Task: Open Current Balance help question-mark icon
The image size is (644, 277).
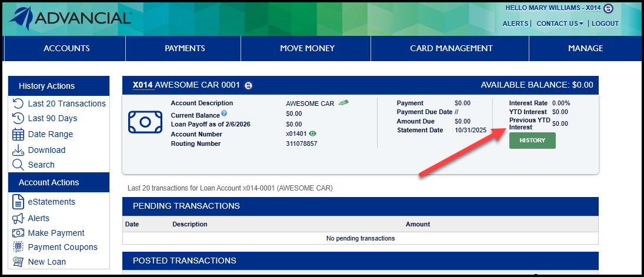Action: [x=224, y=113]
